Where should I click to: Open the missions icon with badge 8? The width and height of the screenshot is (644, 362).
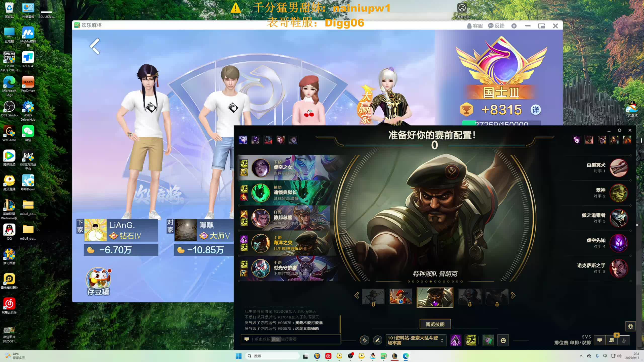tap(612, 340)
